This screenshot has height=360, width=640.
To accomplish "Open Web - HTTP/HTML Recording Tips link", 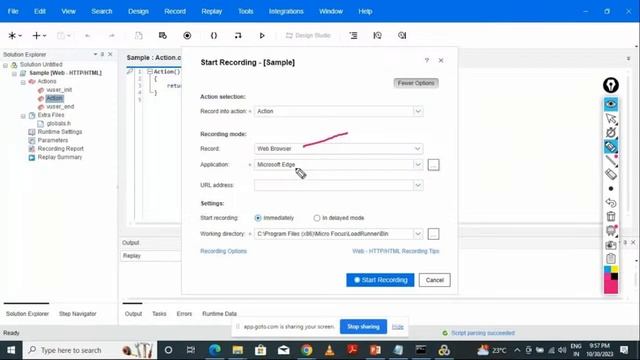I will pyautogui.click(x=396, y=251).
